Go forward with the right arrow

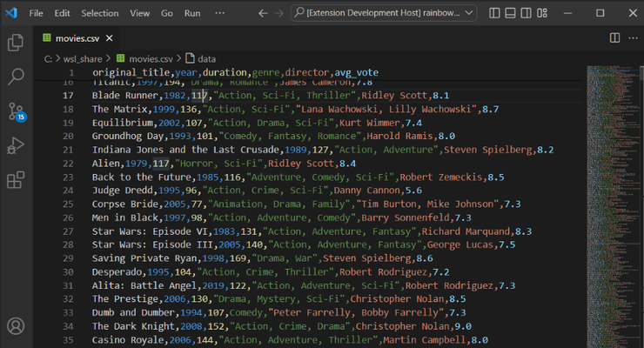pos(278,13)
